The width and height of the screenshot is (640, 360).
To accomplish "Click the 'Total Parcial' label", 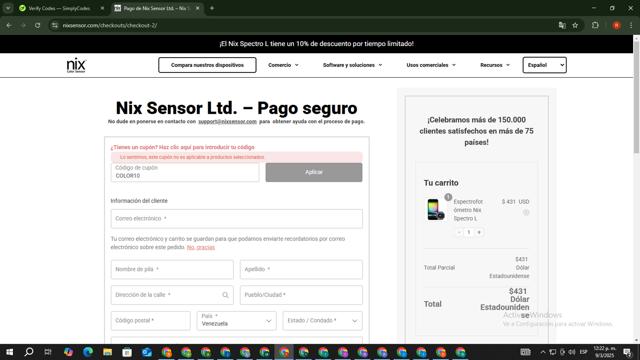I will tap(439, 268).
